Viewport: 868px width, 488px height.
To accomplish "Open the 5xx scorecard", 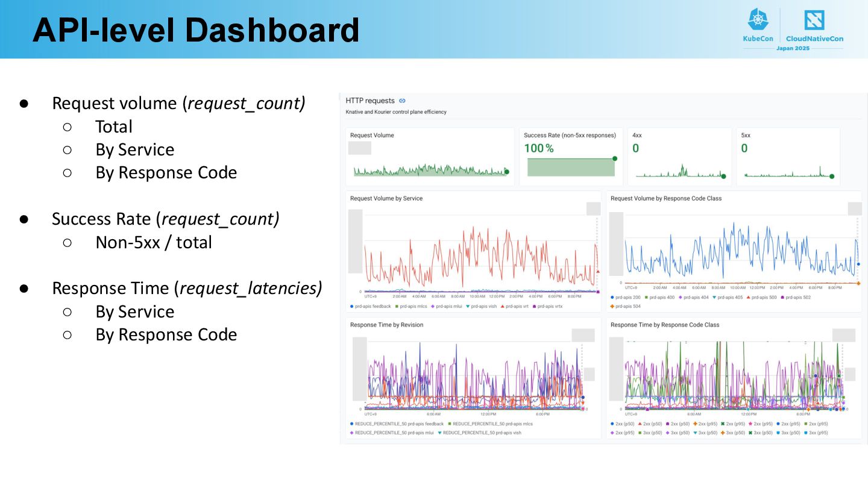I will (x=788, y=156).
